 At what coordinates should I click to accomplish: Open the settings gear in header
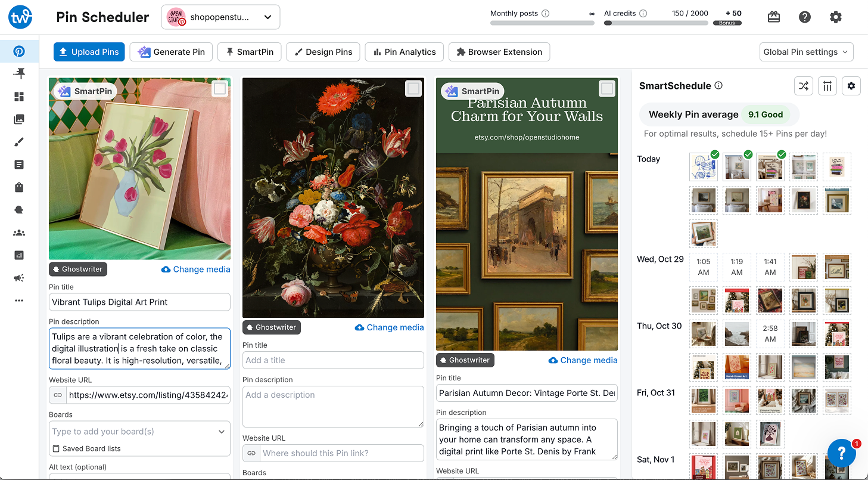click(836, 17)
